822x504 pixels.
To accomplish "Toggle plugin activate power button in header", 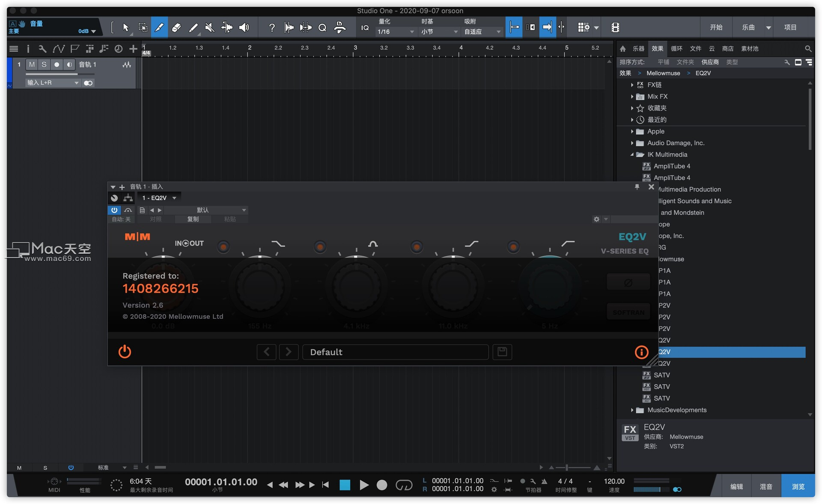I will [x=114, y=210].
